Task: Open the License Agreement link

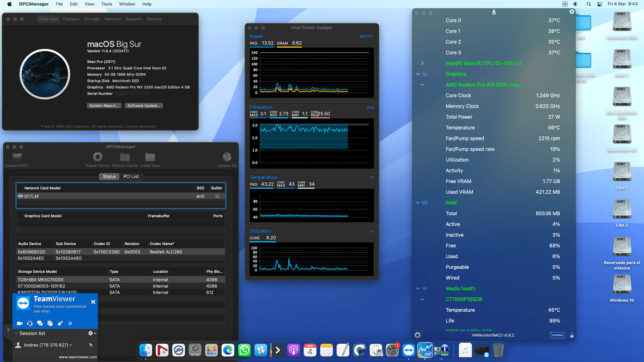Action: pos(141,126)
